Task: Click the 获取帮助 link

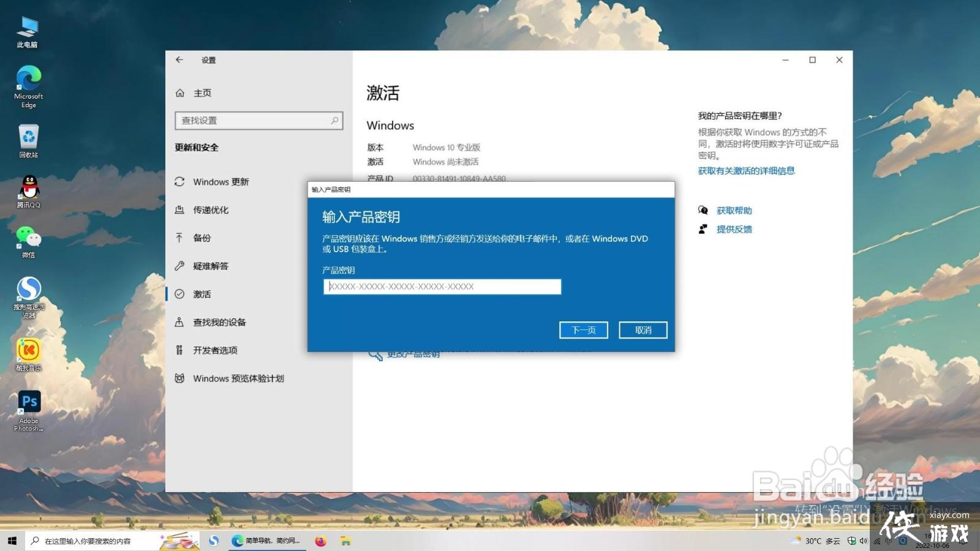Action: 734,211
